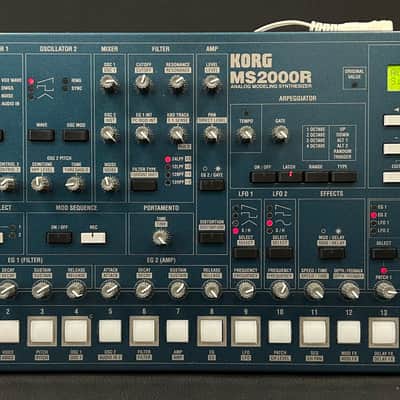
Task: Tap the Original Value indicator LED
Action: click(354, 85)
